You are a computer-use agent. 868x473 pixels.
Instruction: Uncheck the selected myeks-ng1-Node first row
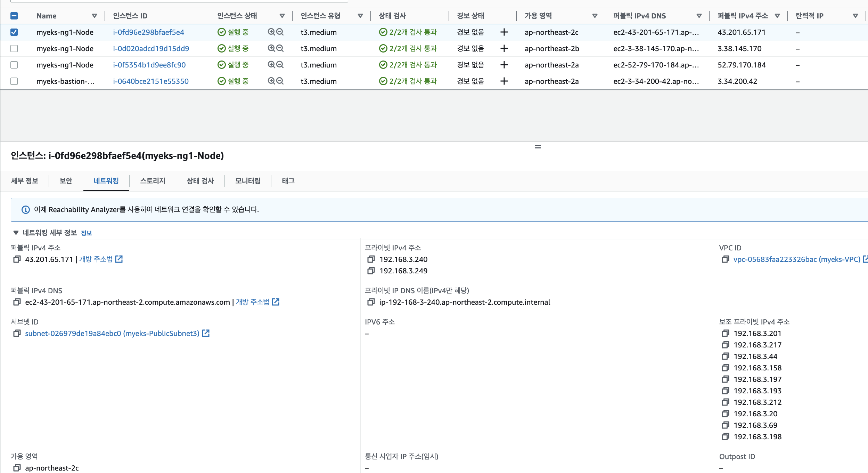pos(14,32)
